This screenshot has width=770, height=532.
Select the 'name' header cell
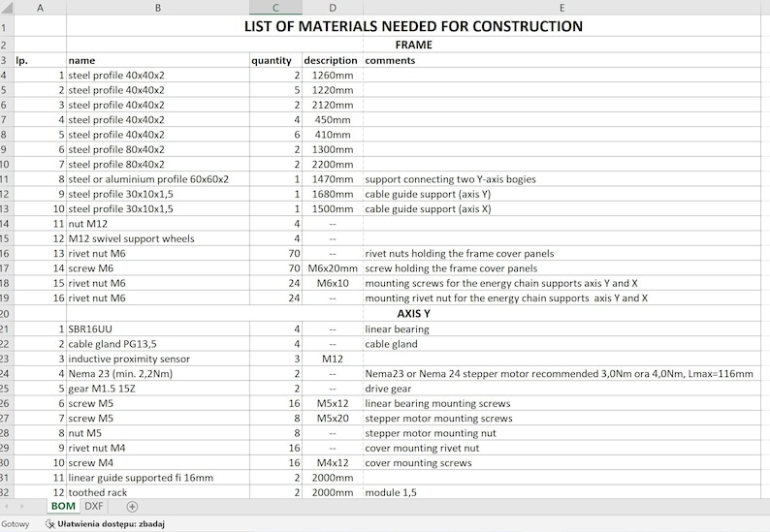[158, 60]
